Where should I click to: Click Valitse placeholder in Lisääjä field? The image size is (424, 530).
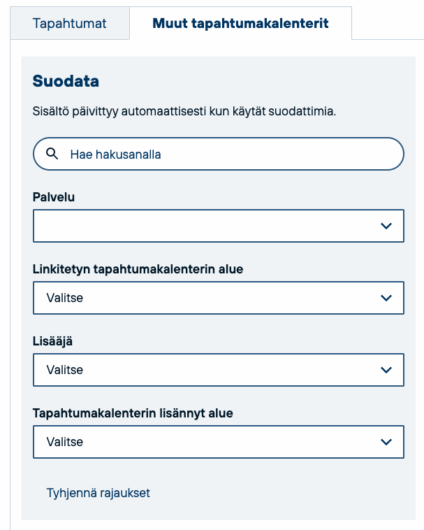click(65, 370)
